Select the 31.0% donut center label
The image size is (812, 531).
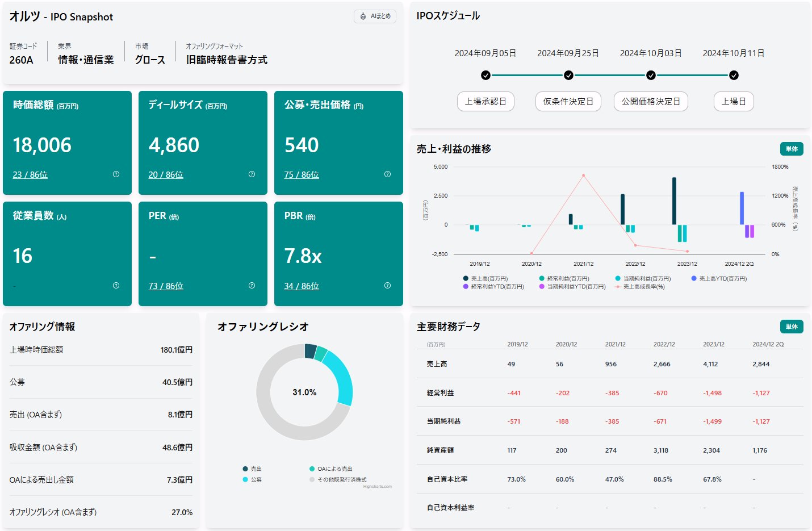[304, 392]
